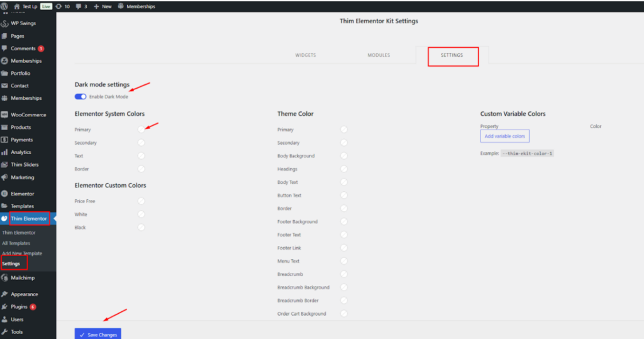Click the Tools wrench sidebar icon
Viewport: 644px width, 339px height.
click(x=4, y=332)
